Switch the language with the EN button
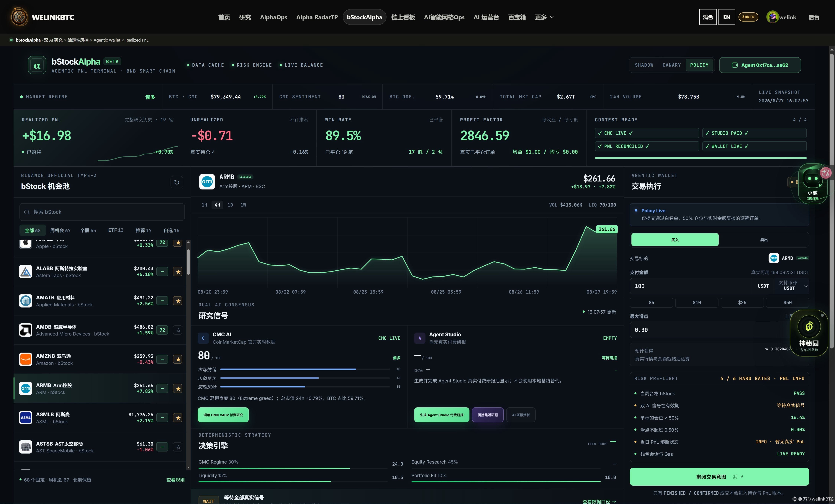The height and width of the screenshot is (504, 835). pyautogui.click(x=727, y=17)
